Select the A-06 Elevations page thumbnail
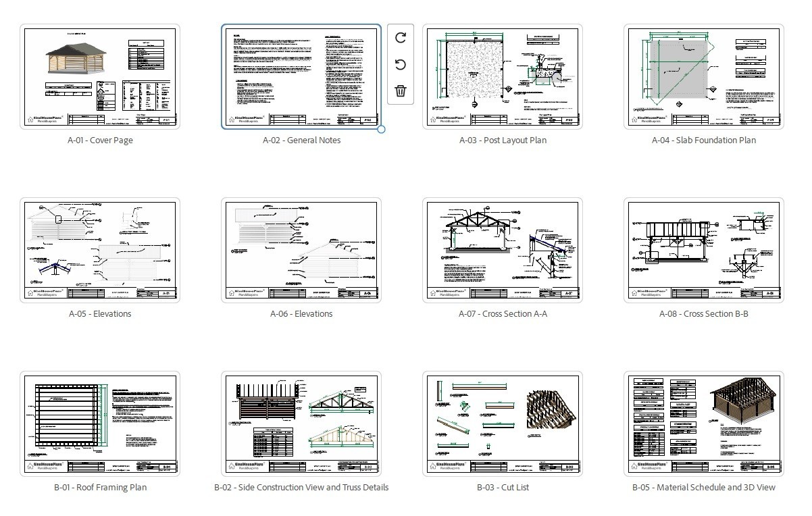Image resolution: width=812 pixels, height=516 pixels. coord(301,250)
